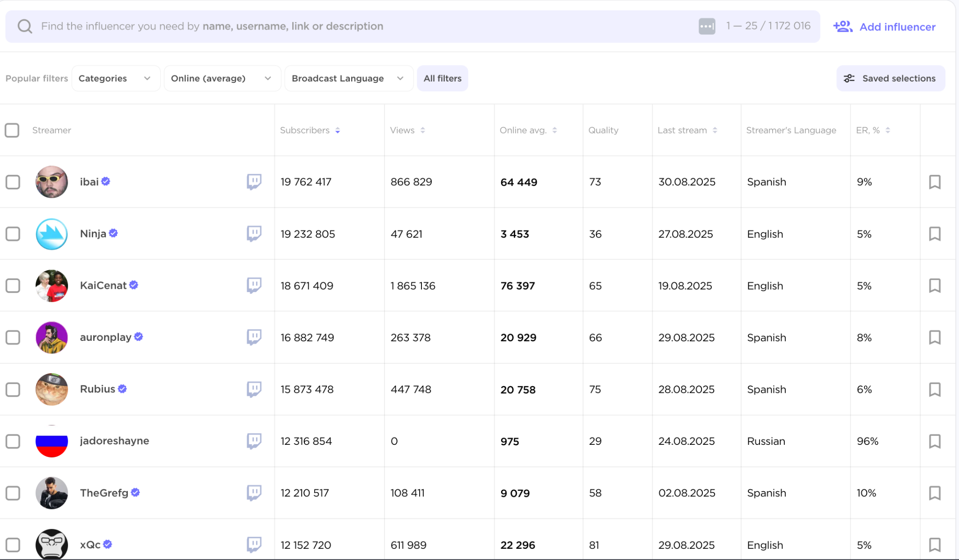Click bookmark icon for jadoreshayne
This screenshot has width=959, height=560.
[x=934, y=441]
